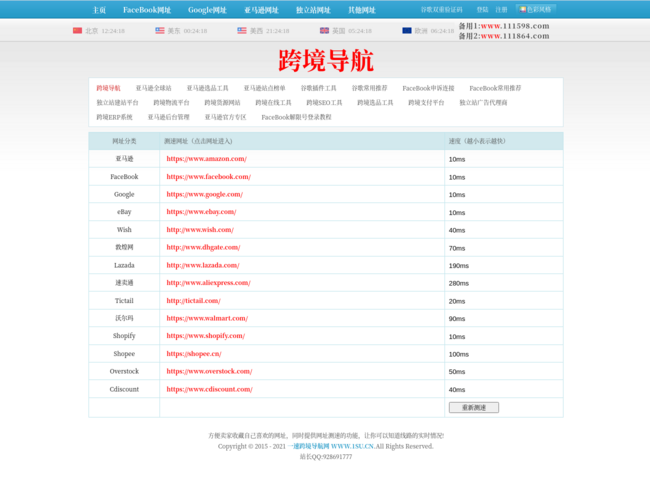Click the UK flag icon beside 英国
The width and height of the screenshot is (650, 500).
point(324,31)
